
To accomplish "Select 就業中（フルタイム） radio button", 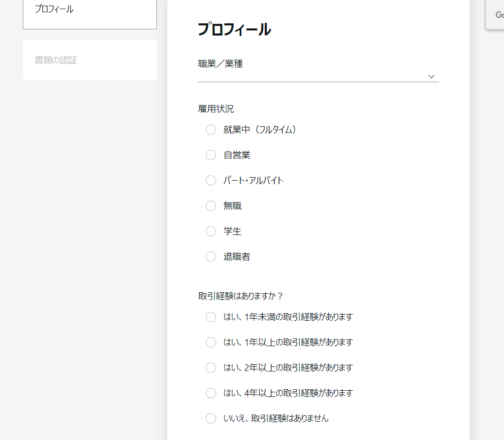I will coord(211,130).
